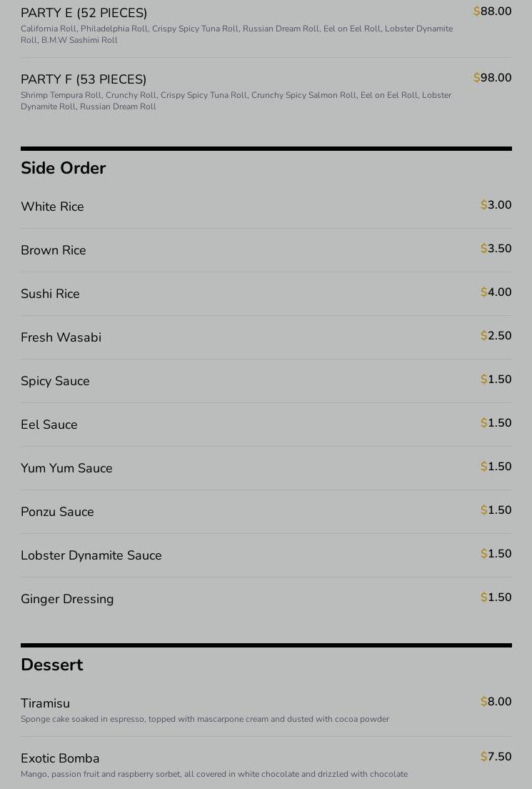Open the Tiramisu dessert item
Screen dimensions: 532x789
[266, 710]
